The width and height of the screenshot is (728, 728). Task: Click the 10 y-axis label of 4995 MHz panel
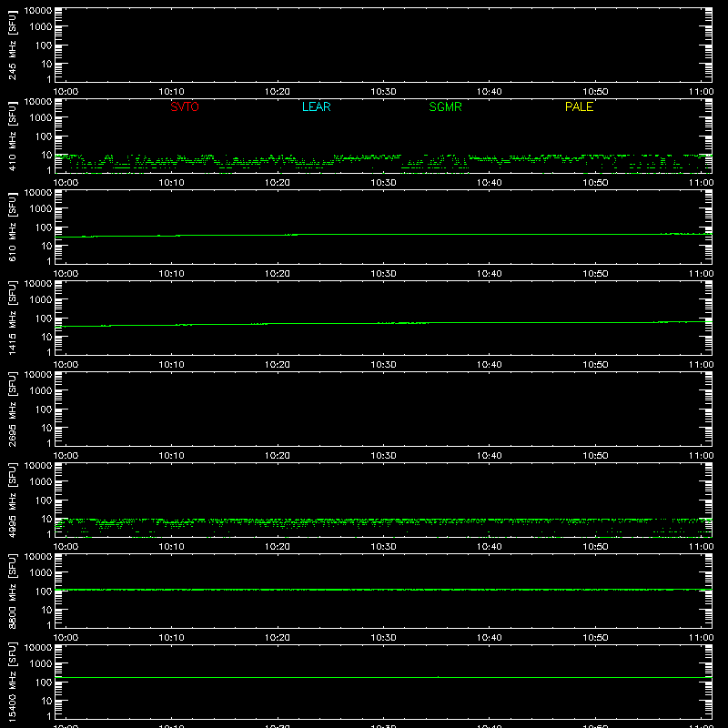point(46,519)
